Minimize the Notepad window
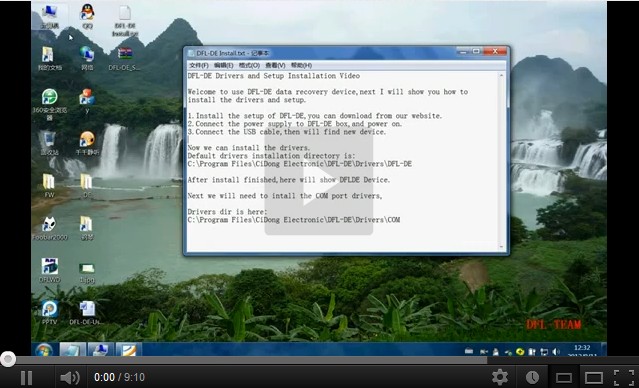The width and height of the screenshot is (639, 388). pyautogui.click(x=463, y=51)
